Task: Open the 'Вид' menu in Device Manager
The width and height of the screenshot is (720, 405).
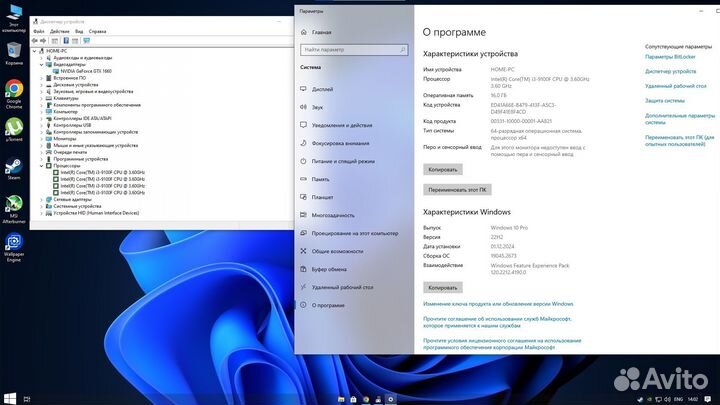Action: click(x=79, y=31)
